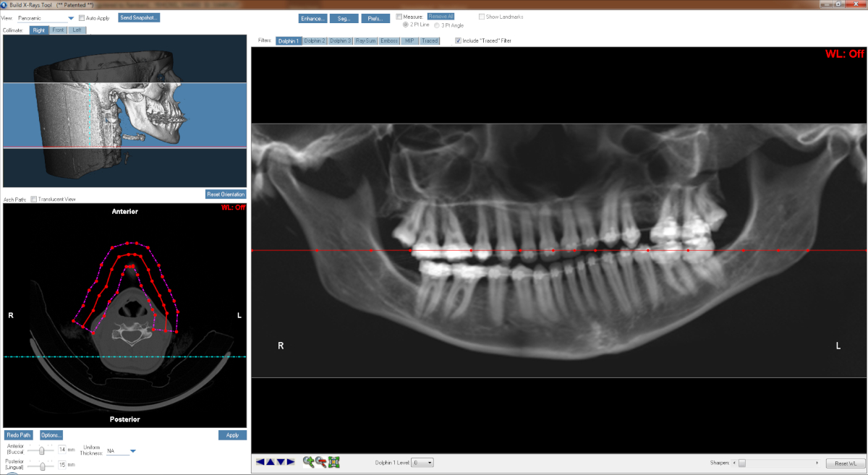The image size is (868, 475).
Task: Enable Show Landmarks checkbox
Action: point(482,16)
